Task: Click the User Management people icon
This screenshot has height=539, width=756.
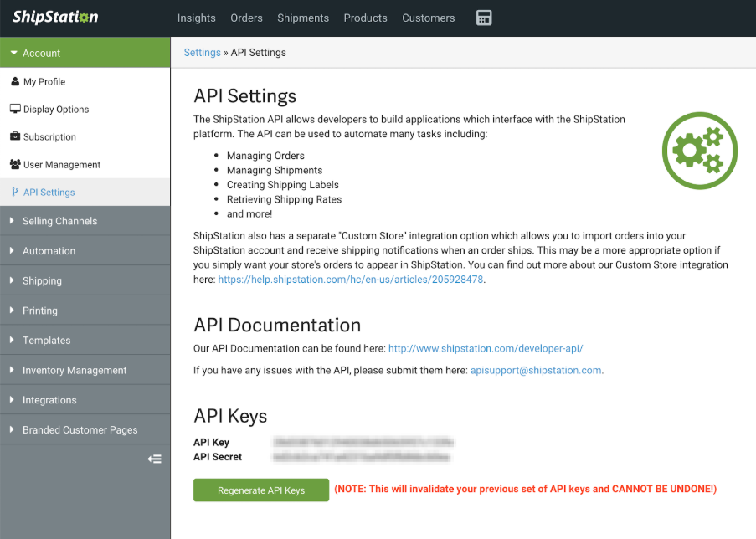Action: pos(15,165)
